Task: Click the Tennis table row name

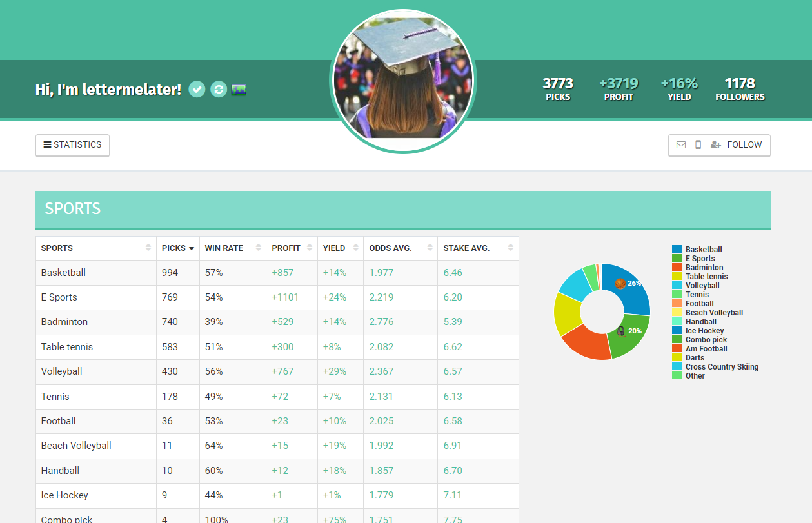Action: coord(55,397)
